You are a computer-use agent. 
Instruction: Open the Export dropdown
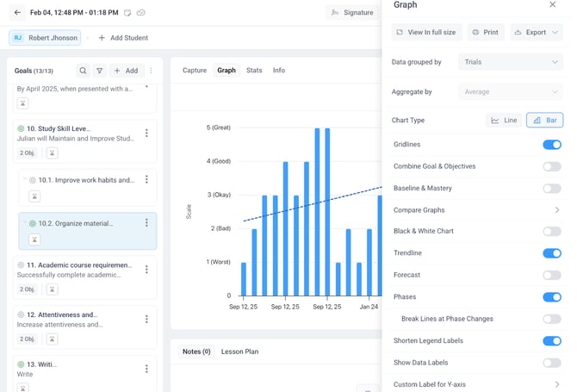click(536, 33)
